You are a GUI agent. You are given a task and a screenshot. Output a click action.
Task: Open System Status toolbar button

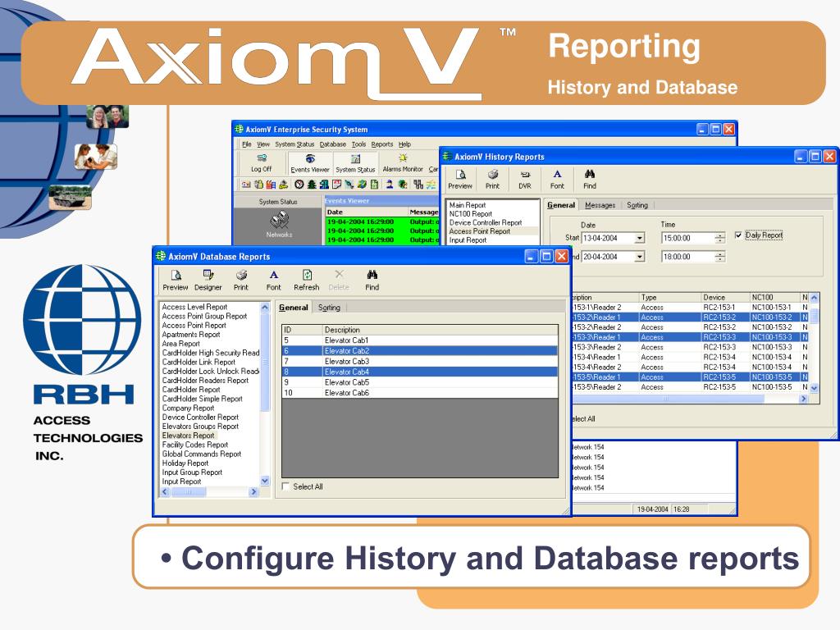pyautogui.click(x=355, y=163)
